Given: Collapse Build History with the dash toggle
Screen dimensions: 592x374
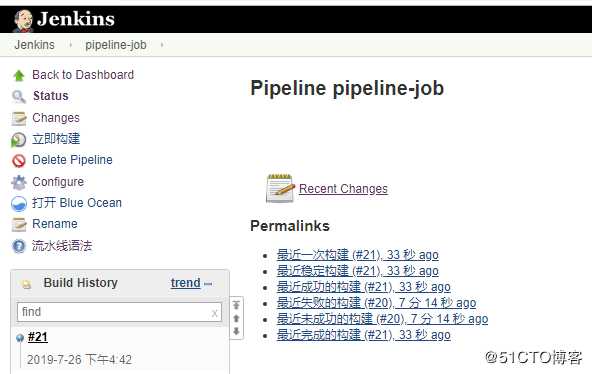Looking at the screenshot, I should pyautogui.click(x=208, y=284).
